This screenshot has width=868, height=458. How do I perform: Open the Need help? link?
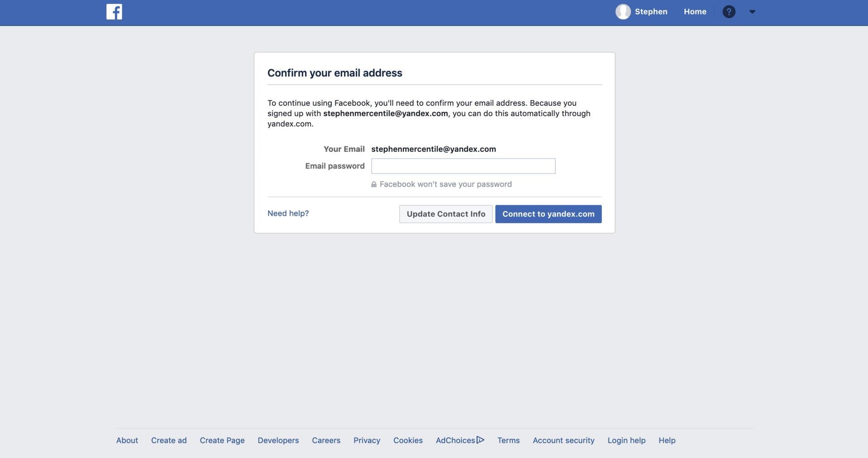[x=288, y=213]
